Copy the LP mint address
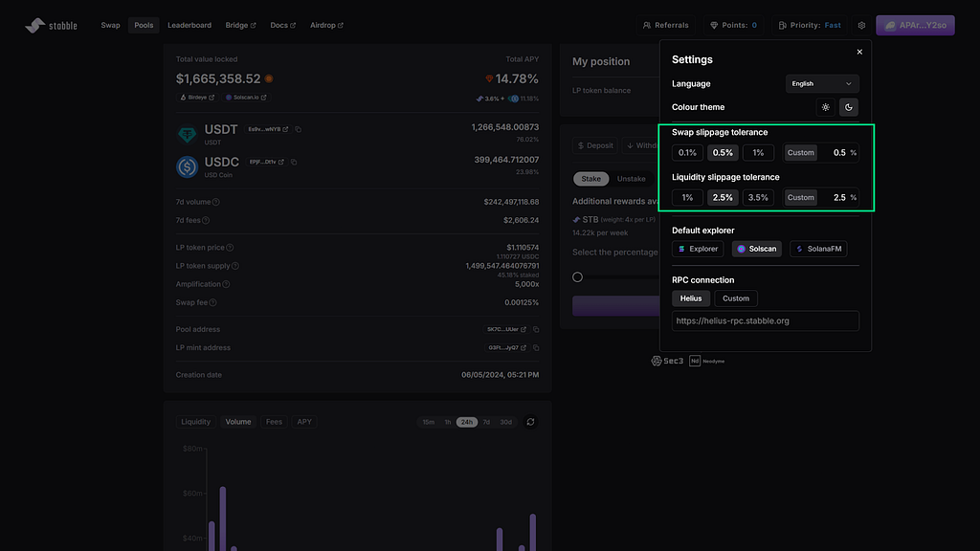 point(536,348)
